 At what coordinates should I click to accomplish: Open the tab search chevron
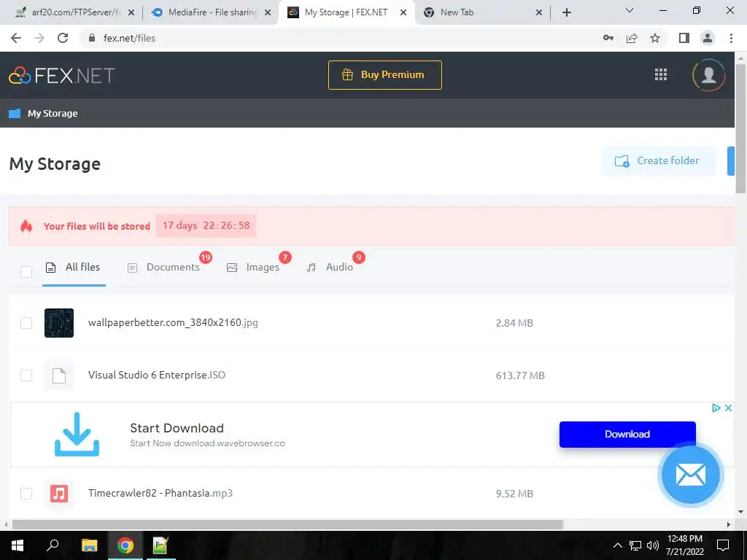tap(630, 10)
